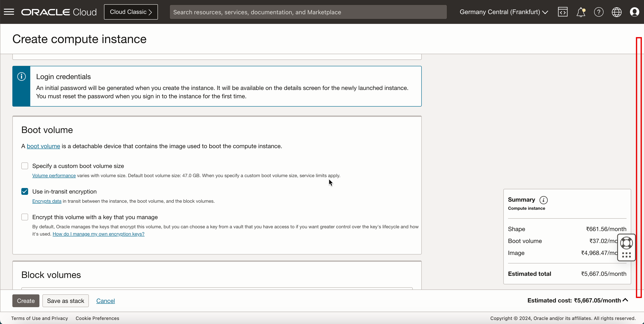
Task: Enable Specify a custom boot volume size
Action: coord(25,166)
